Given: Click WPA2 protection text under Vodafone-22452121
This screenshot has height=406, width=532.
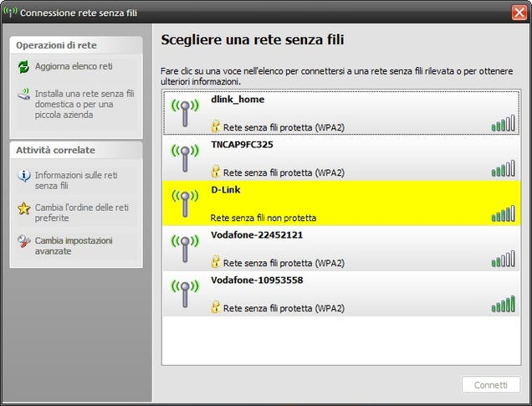Looking at the screenshot, I should pyautogui.click(x=284, y=263).
